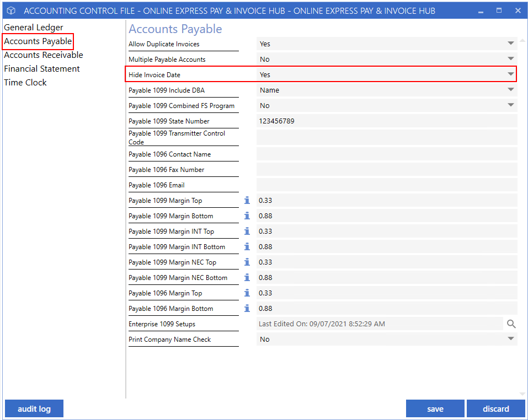Open the Enterprise 1099 Setups search magnifier
The image size is (528, 420).
coord(511,324)
